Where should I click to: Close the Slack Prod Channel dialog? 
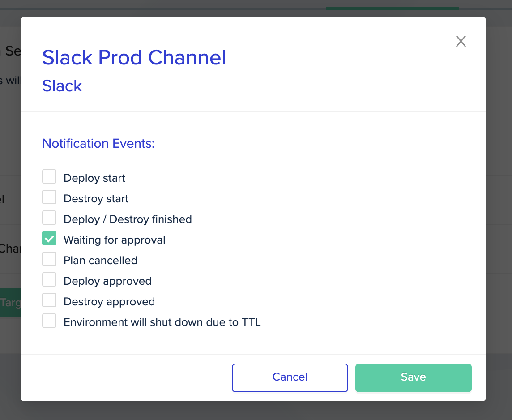click(461, 41)
